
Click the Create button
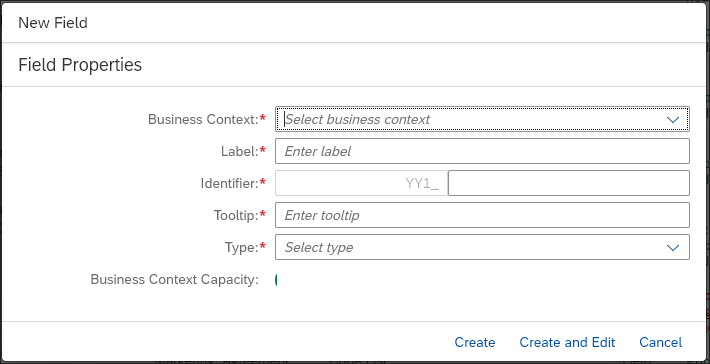click(x=475, y=342)
